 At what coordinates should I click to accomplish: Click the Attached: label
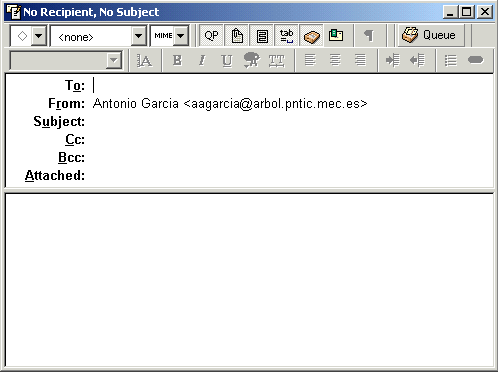point(55,175)
